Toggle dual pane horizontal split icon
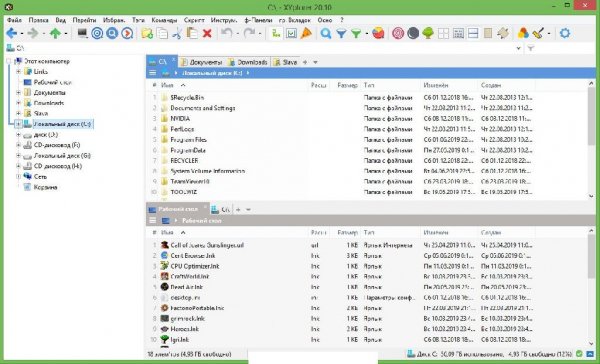Image resolution: width=600 pixels, height=364 pixels. [473, 34]
